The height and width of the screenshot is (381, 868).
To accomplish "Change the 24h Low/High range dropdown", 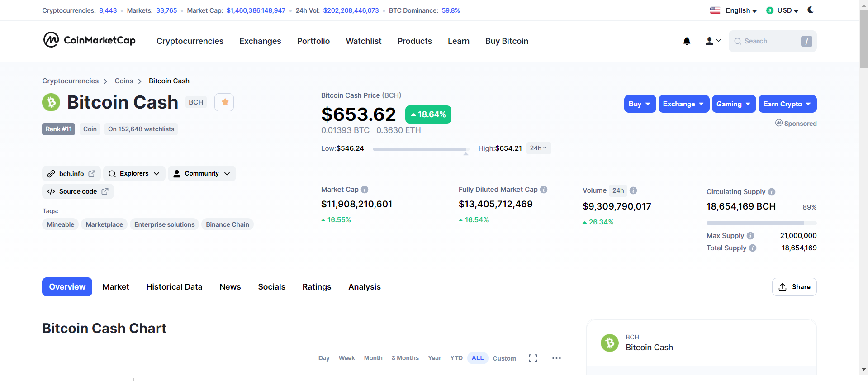I will tap(539, 148).
